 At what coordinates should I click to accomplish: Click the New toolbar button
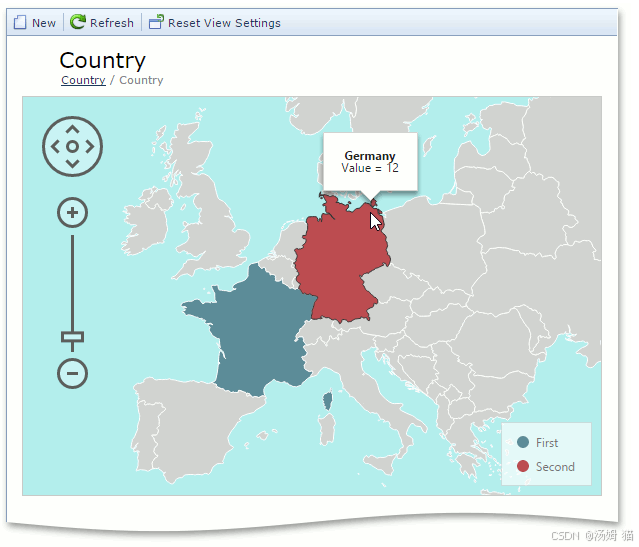(x=35, y=22)
